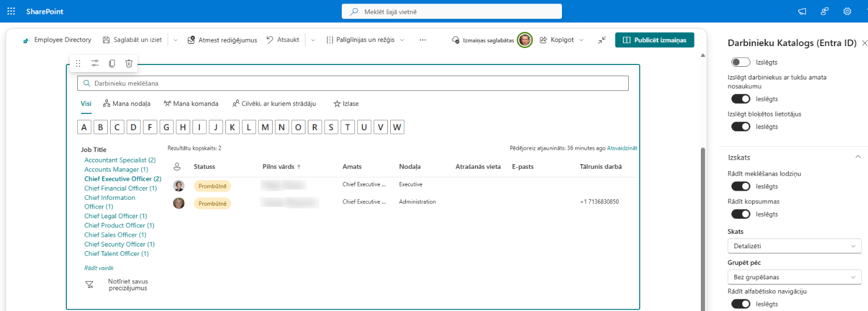The height and width of the screenshot is (311, 868).
Task: Filter by letter K
Action: coord(233,127)
